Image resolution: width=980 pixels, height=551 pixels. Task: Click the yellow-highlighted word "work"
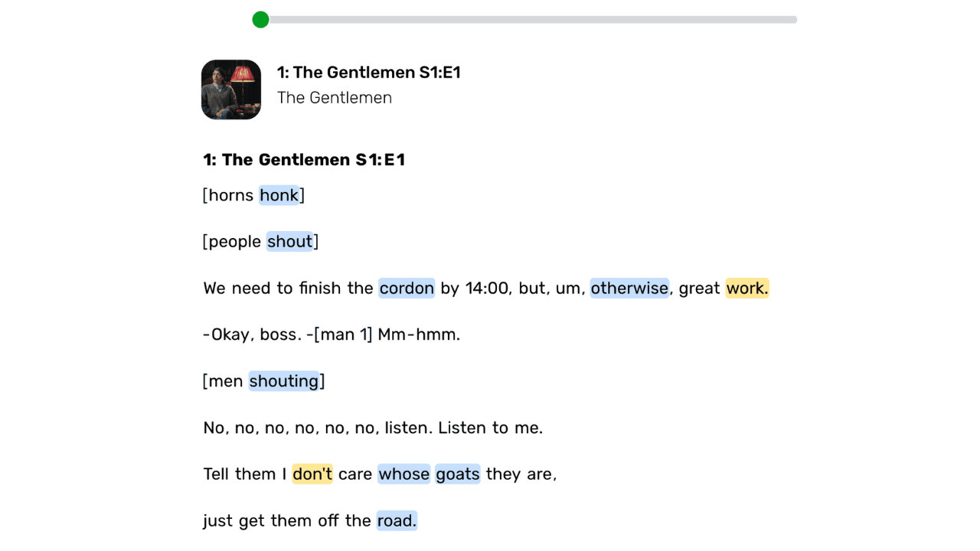pyautogui.click(x=746, y=288)
